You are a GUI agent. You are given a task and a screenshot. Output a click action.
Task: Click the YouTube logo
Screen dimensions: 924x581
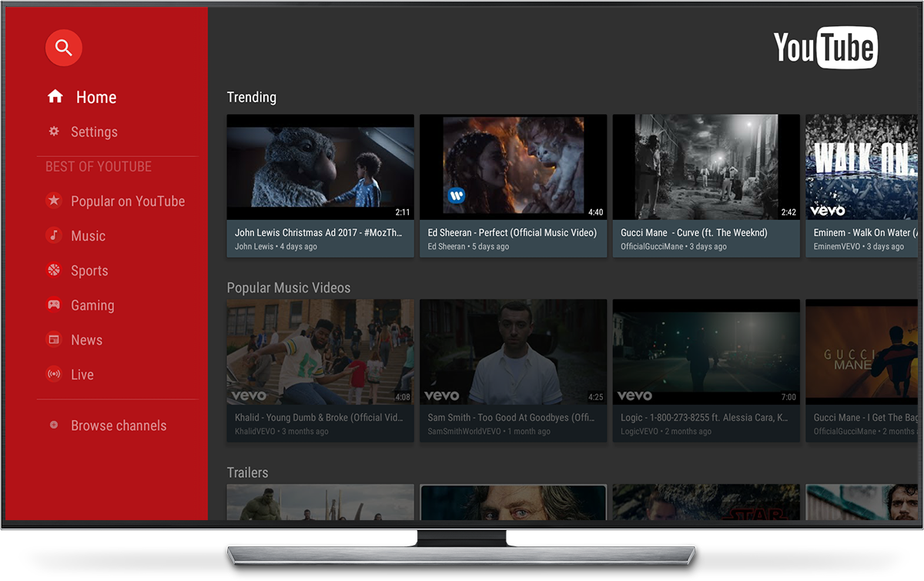(x=825, y=48)
